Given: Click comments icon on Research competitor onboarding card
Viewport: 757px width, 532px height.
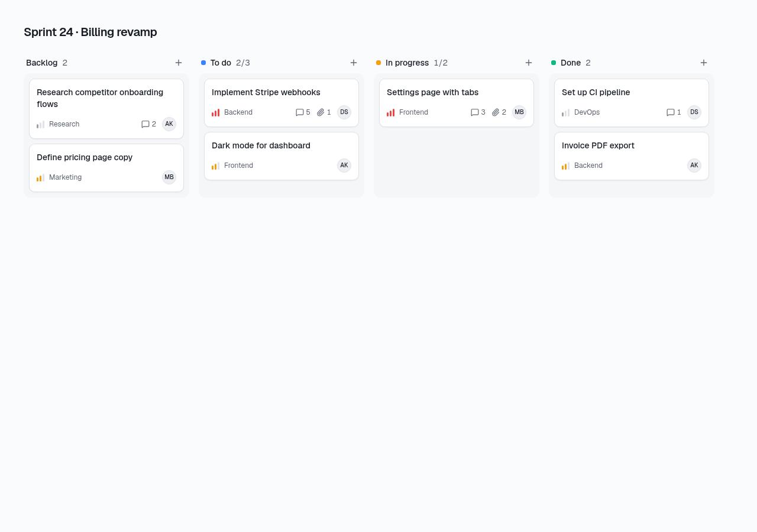Looking at the screenshot, I should [145, 124].
